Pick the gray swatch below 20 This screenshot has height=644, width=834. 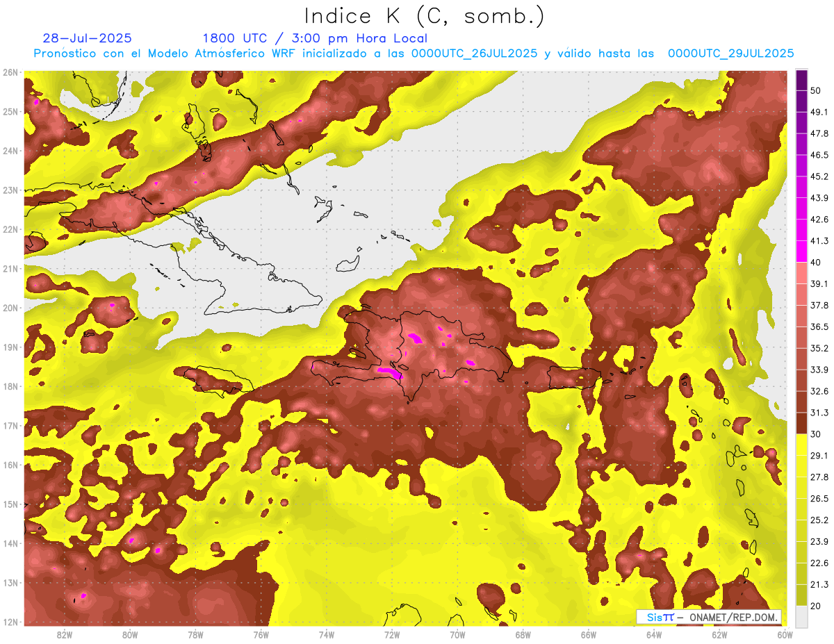(x=801, y=616)
